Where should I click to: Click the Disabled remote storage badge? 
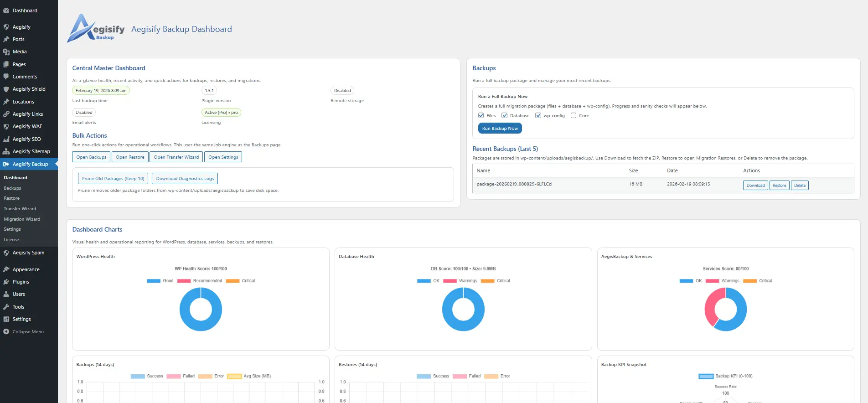tap(342, 91)
